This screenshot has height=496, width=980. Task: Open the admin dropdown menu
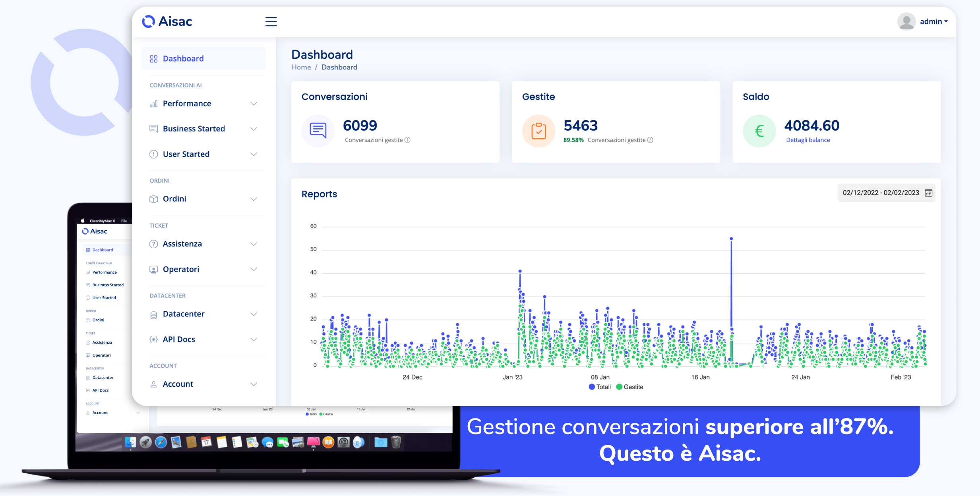tap(934, 21)
